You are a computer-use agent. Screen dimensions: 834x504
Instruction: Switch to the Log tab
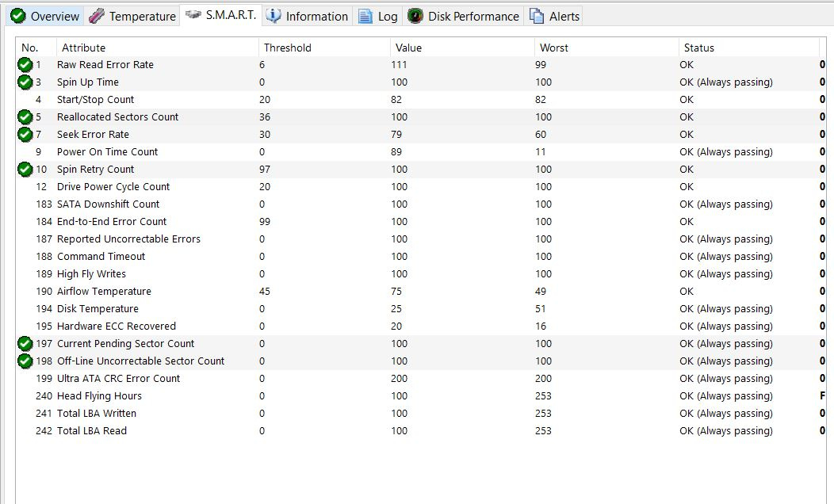378,16
